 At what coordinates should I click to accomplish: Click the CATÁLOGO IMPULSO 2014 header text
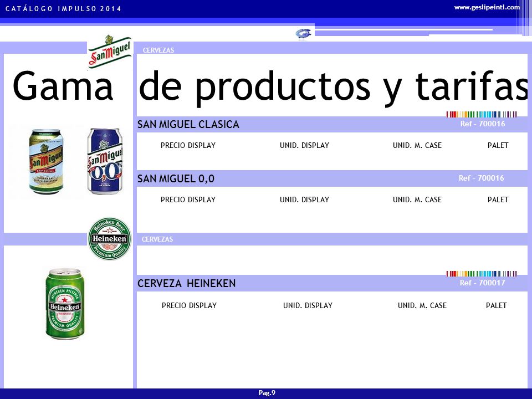[63, 9]
